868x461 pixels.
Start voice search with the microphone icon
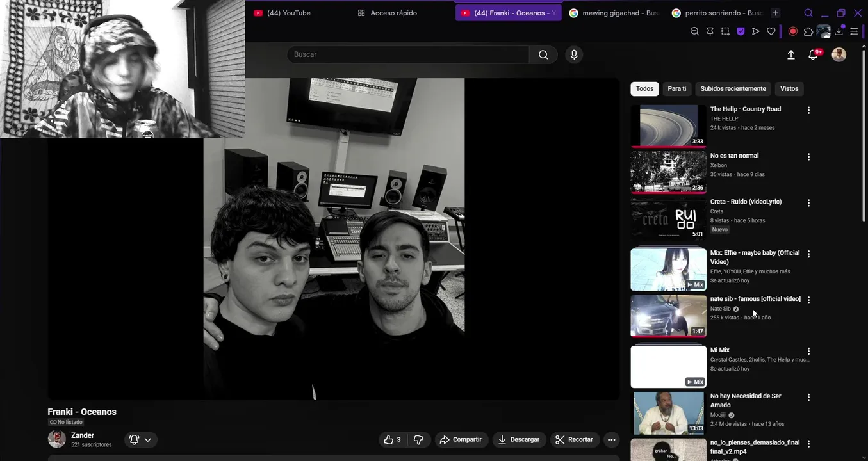(x=574, y=54)
